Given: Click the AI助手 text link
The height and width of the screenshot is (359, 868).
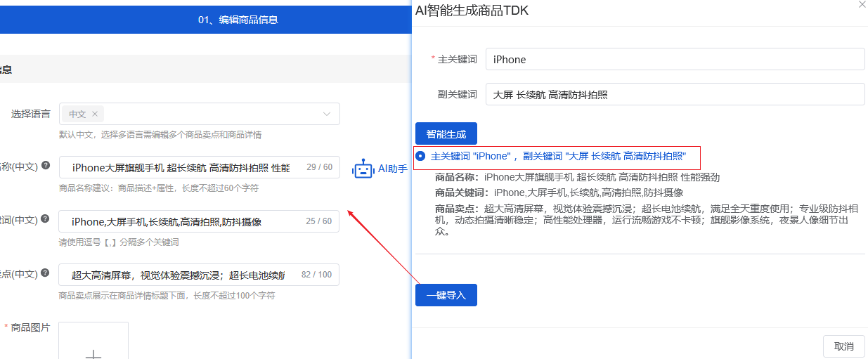Looking at the screenshot, I should pos(393,169).
